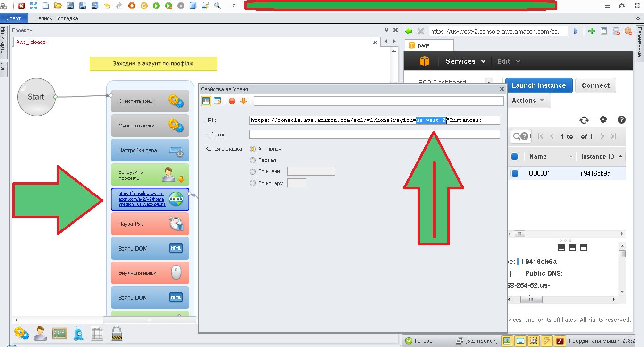The image size is (644, 347).
Task: Click the red X stop icon in top toolbar
Action: pos(21,6)
